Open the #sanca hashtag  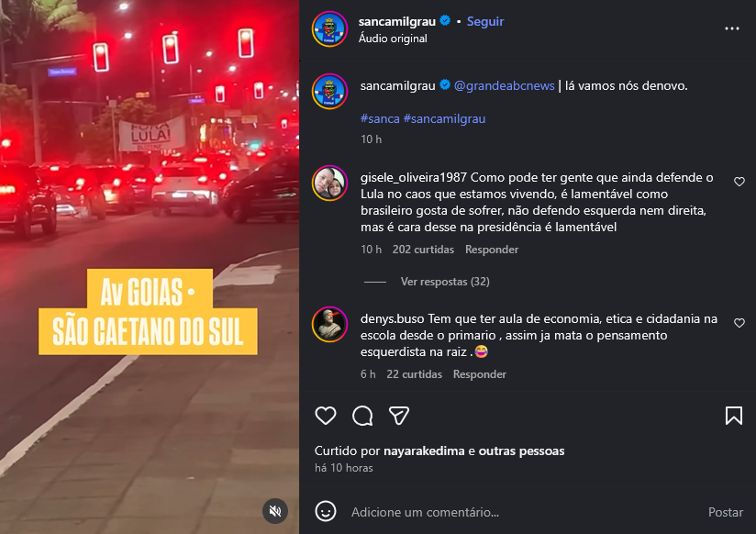coord(380,118)
